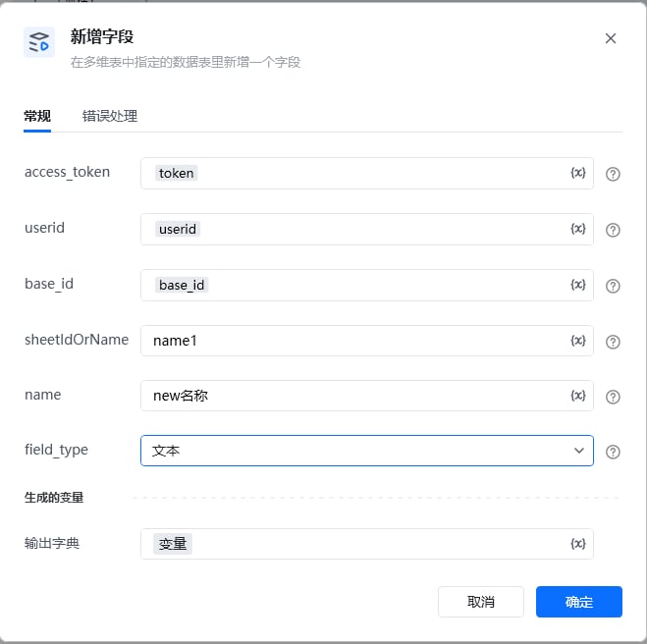Expand the field_type dropdown showing 文本

tap(367, 451)
